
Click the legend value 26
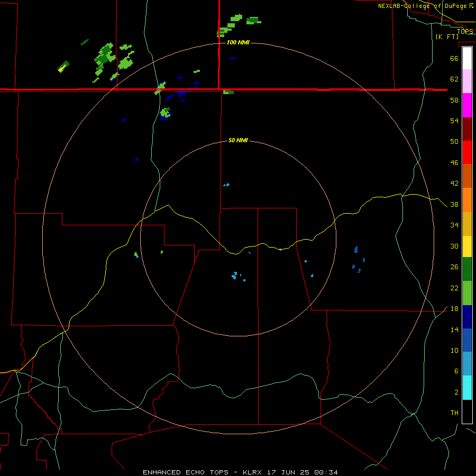(x=454, y=267)
